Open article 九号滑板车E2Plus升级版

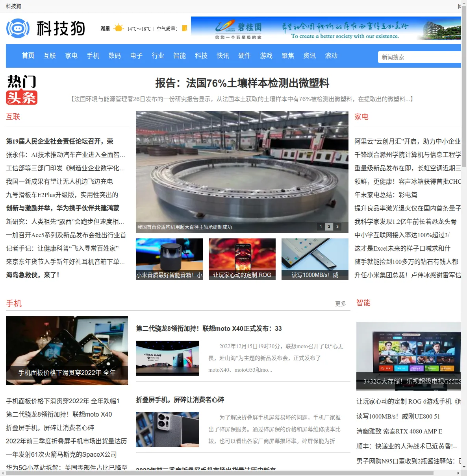coord(62,195)
